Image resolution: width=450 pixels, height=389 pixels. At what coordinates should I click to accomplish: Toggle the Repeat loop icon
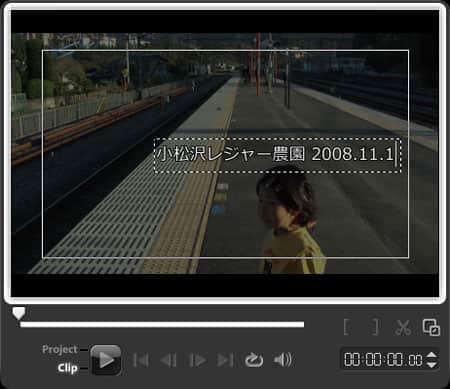point(254,360)
